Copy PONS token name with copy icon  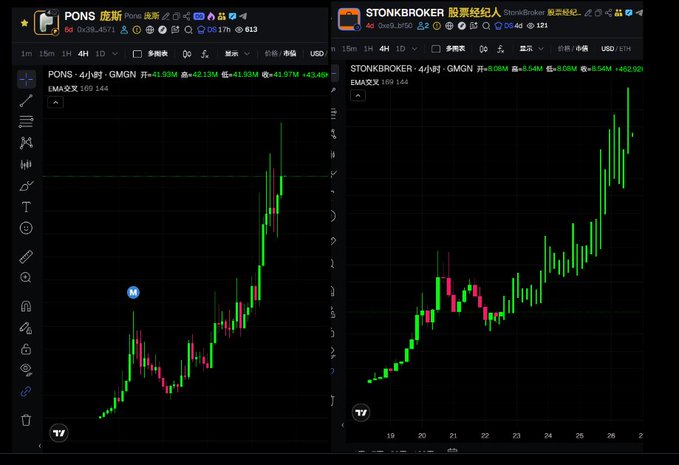click(x=176, y=16)
